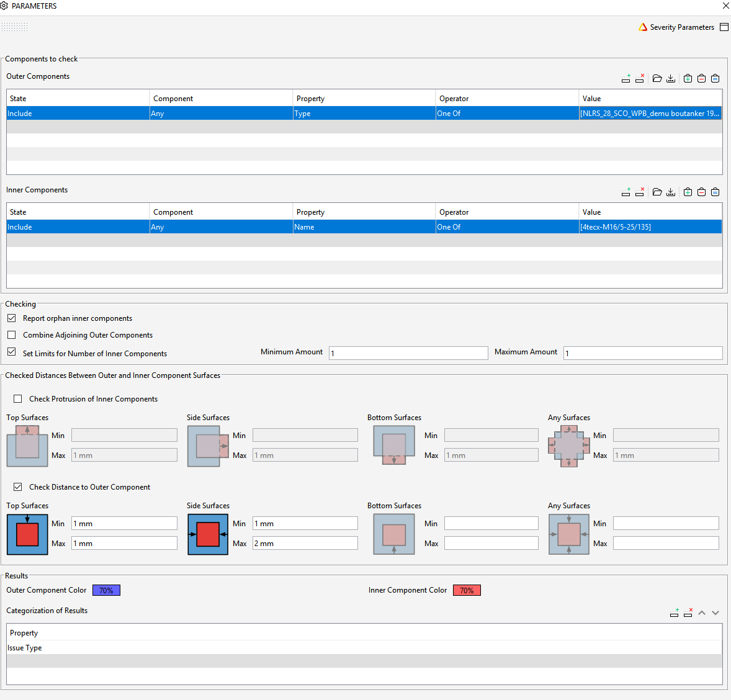Change Outer Component Color blue swatch
This screenshot has height=700, width=731.
coord(106,590)
